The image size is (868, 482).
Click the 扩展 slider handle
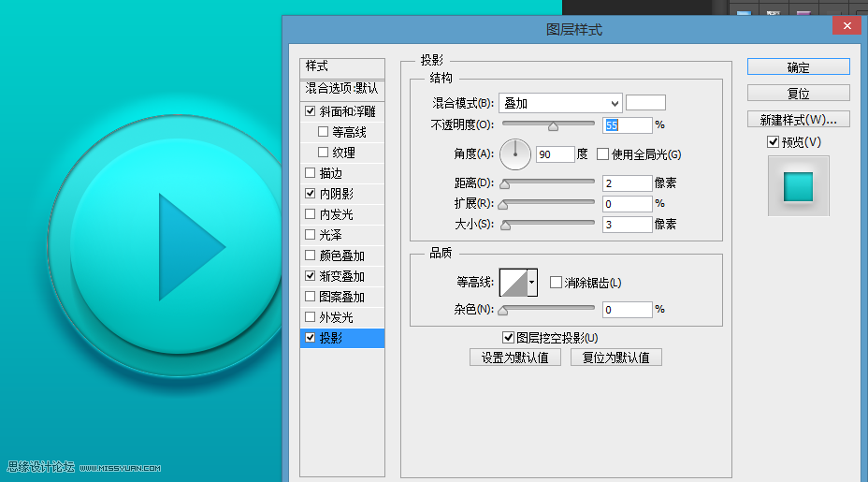click(502, 205)
